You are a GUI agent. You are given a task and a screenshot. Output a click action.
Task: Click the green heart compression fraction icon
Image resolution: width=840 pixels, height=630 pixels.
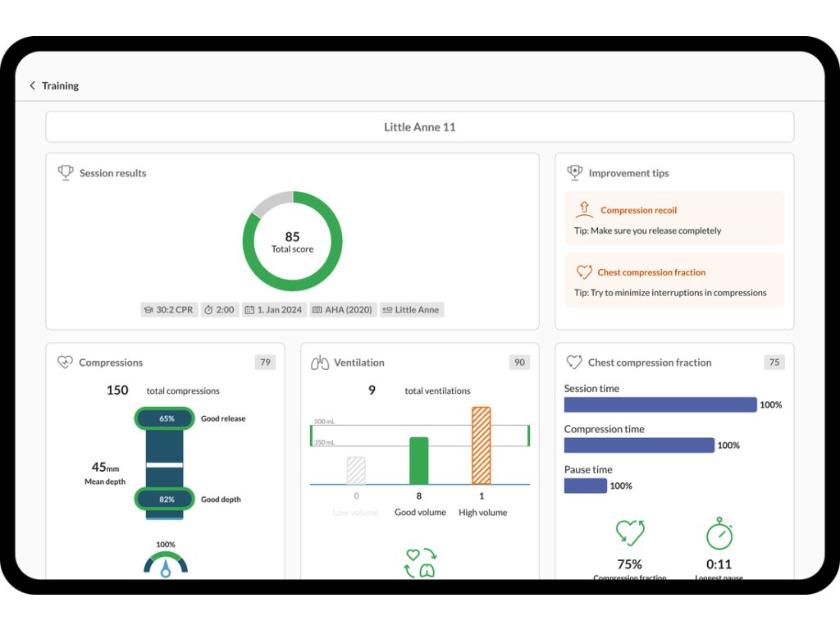[630, 533]
